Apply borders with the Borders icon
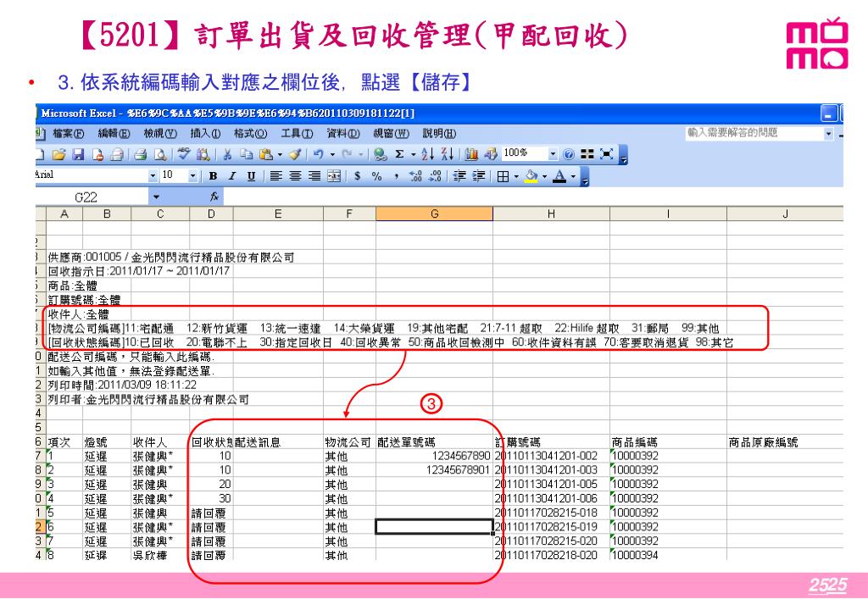 [503, 176]
